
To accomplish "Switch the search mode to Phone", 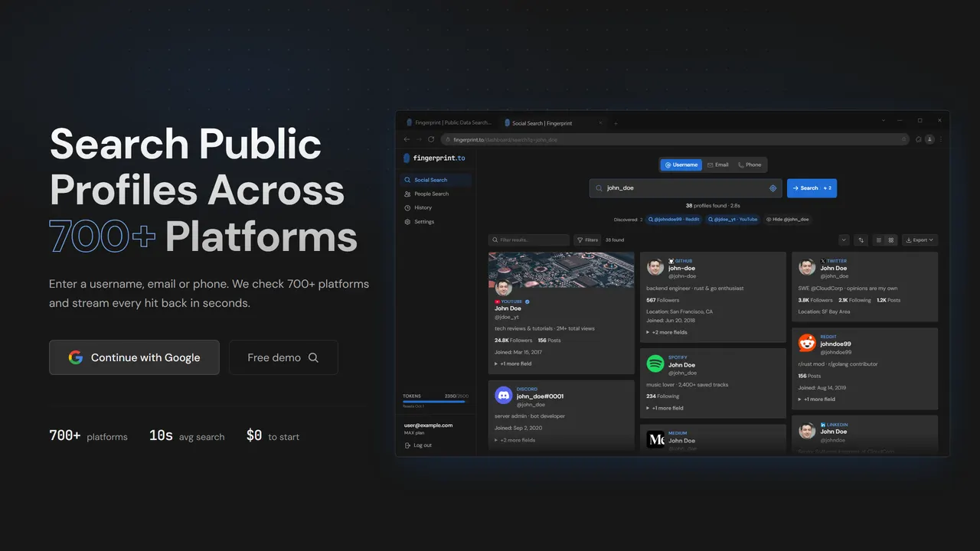I will point(750,165).
